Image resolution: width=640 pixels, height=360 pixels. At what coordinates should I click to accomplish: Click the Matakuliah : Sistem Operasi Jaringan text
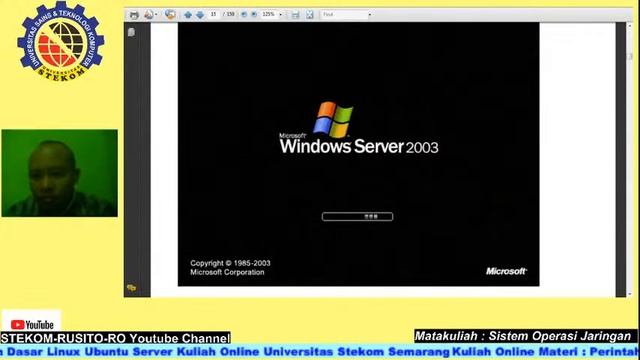pos(523,336)
